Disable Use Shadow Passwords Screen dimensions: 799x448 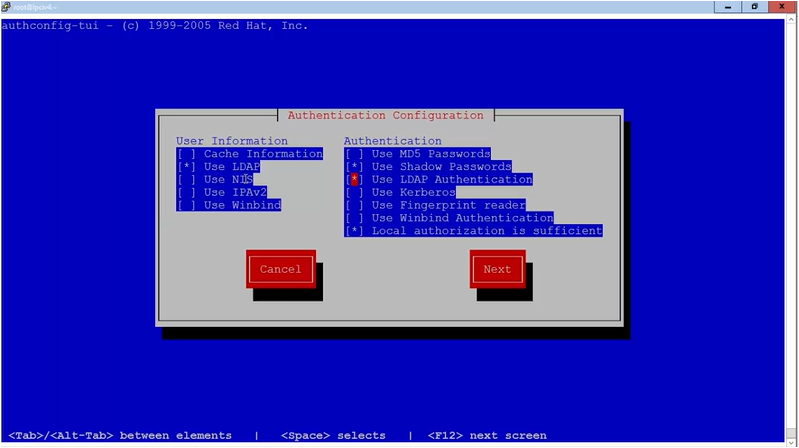point(354,167)
